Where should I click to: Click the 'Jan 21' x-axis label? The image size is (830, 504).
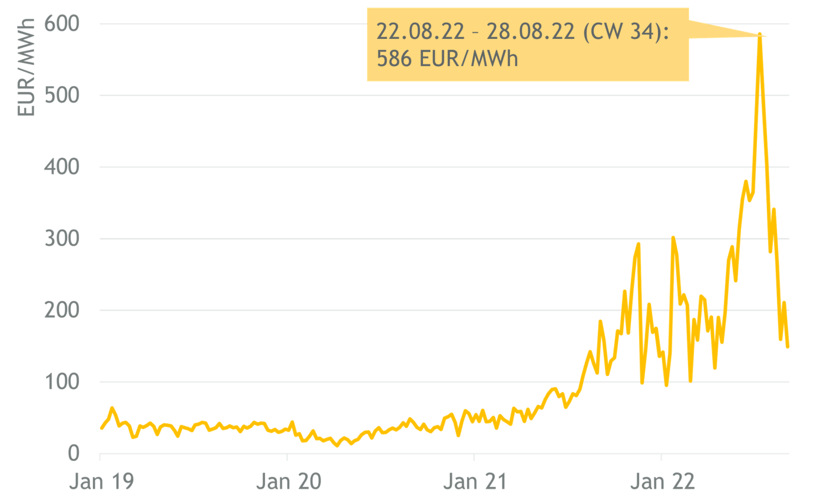(475, 481)
